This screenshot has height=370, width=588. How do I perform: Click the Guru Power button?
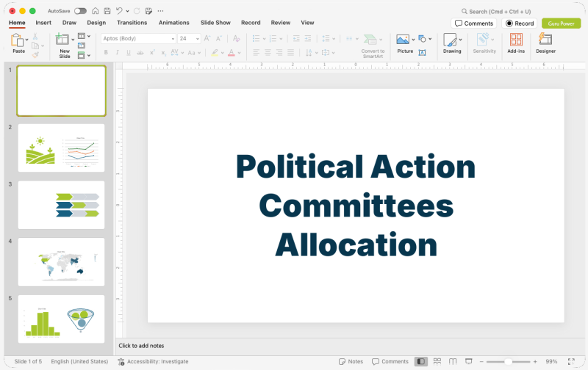tap(561, 23)
